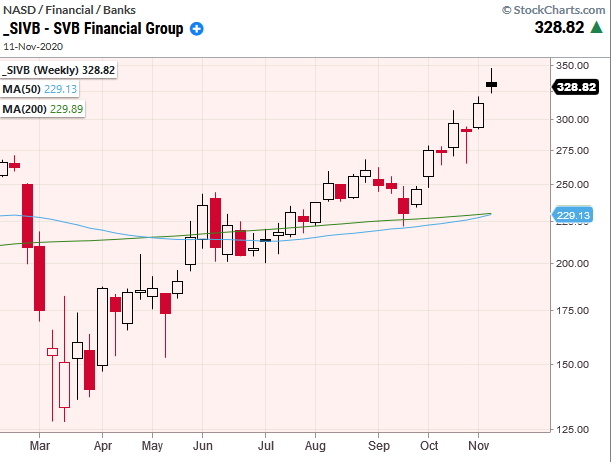Click the latest black candlestick in November

pos(491,84)
